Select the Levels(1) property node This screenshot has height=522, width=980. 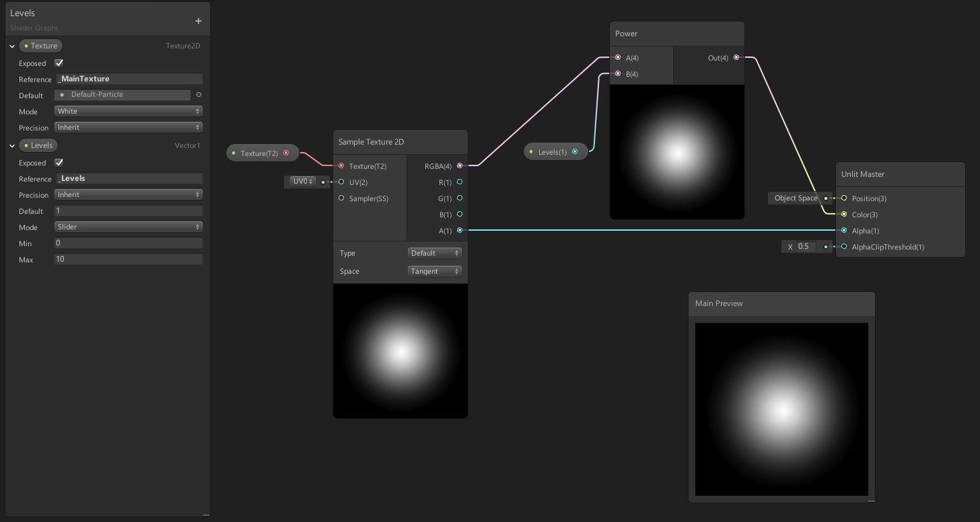tap(552, 152)
